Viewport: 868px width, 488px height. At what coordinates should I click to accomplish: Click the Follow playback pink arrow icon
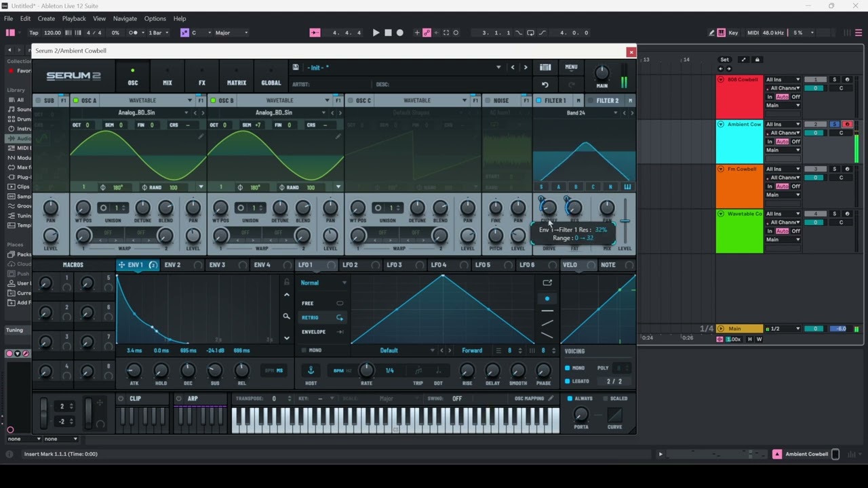(315, 33)
